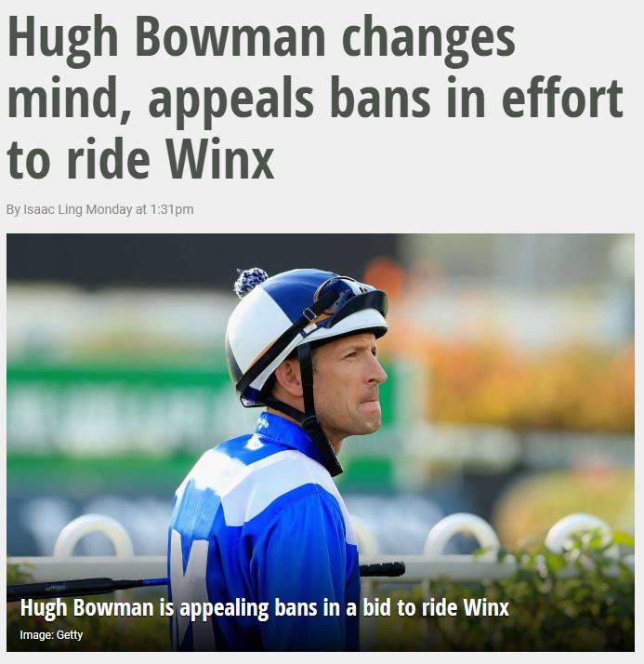This screenshot has width=644, height=664.
Task: Click the 'Image: Getty' credit text
Action: coord(51,635)
